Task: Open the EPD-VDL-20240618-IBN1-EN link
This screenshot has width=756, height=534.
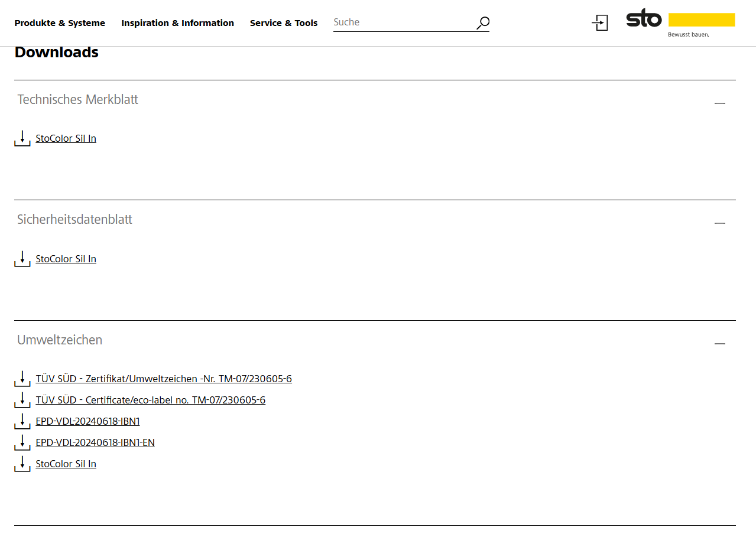Action: (95, 442)
